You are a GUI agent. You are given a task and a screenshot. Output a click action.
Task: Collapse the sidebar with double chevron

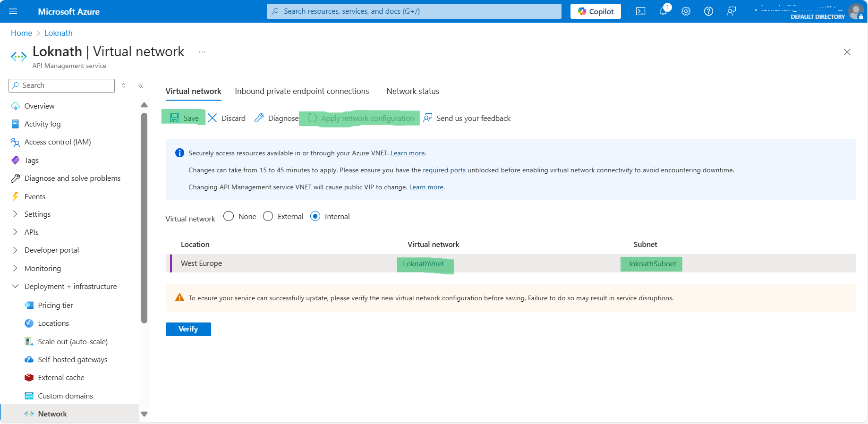click(x=141, y=85)
